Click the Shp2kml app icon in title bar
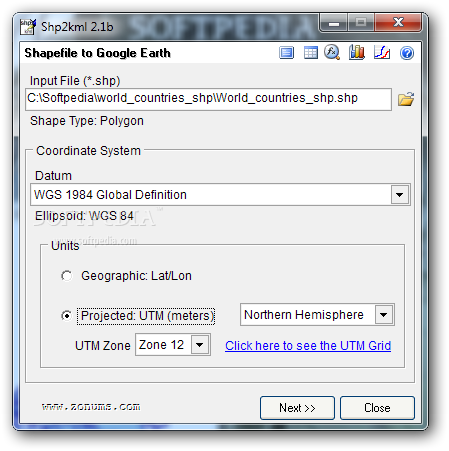This screenshot has height=451, width=449. point(28,27)
